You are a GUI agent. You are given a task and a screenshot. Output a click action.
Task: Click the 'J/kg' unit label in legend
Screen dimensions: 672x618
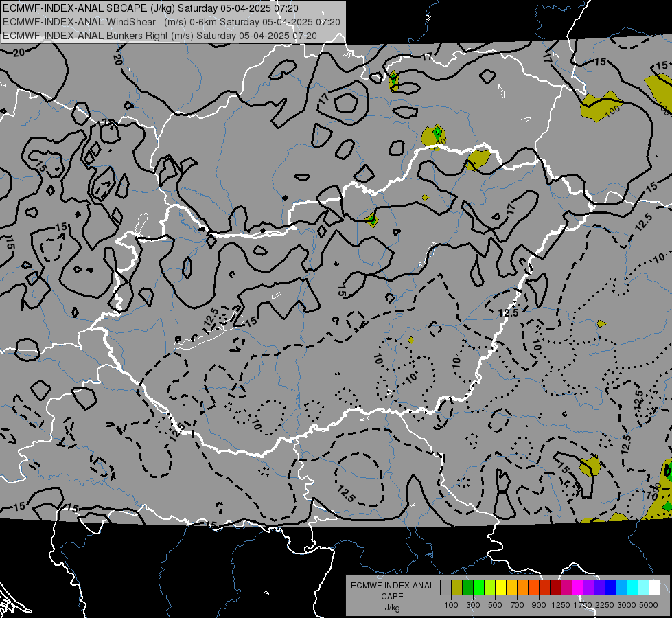393,608
